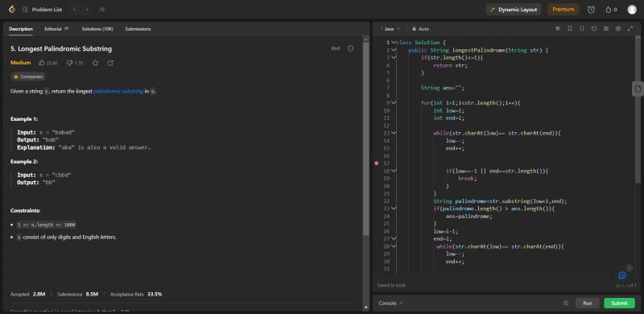Click the curly braces icon

tap(581, 29)
